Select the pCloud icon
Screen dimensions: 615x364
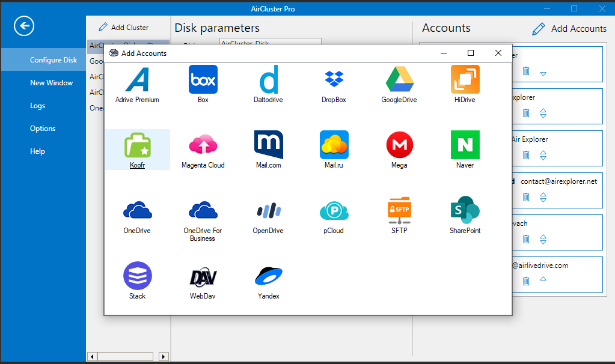click(334, 210)
